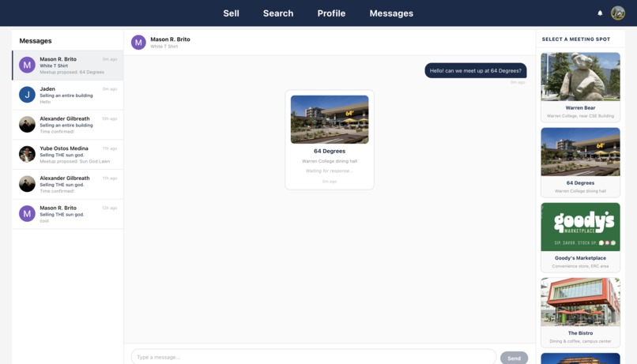Select 64 Degrees in the meeting spot list
Screen dimensions: 637x364
click(580, 162)
